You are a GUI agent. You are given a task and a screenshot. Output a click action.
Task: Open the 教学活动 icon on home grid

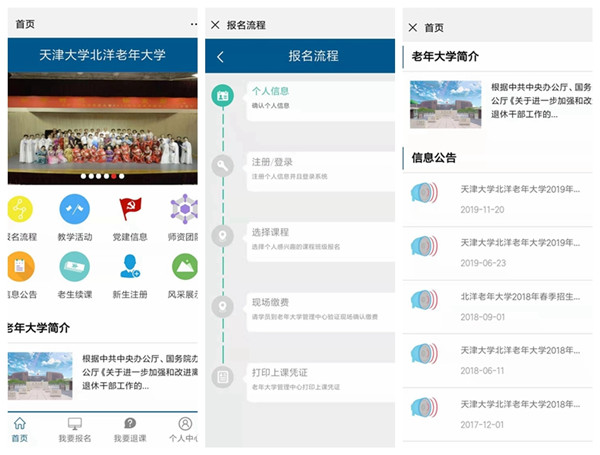[75, 209]
